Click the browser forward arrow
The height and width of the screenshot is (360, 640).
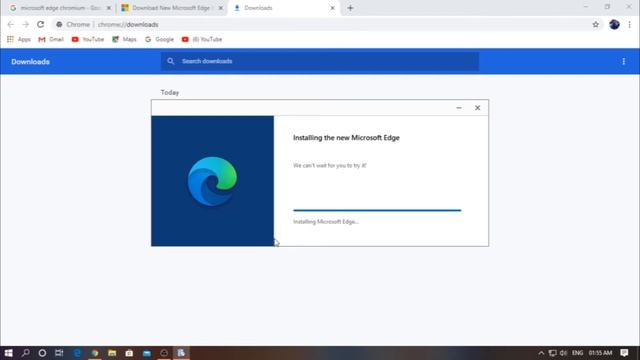(x=25, y=24)
